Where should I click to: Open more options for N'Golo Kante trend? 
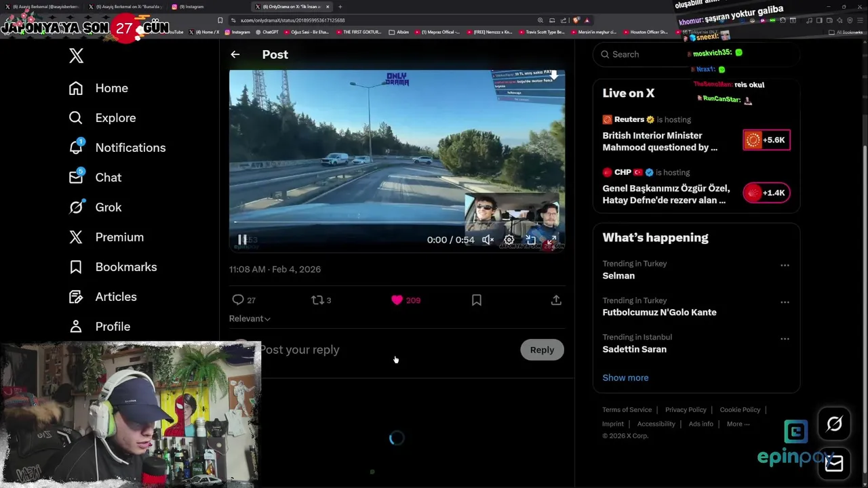coord(785,302)
